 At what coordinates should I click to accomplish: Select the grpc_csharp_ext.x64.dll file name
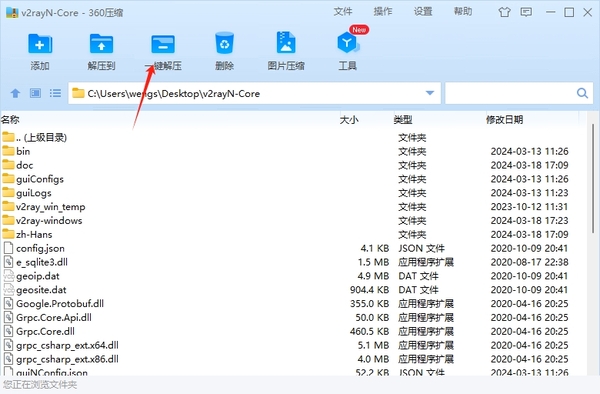point(67,345)
